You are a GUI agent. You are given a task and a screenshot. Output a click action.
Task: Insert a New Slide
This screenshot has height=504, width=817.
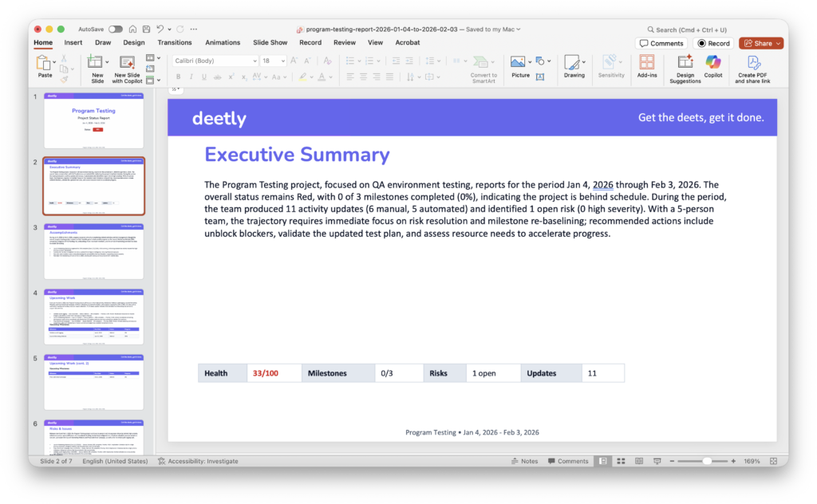tap(97, 67)
